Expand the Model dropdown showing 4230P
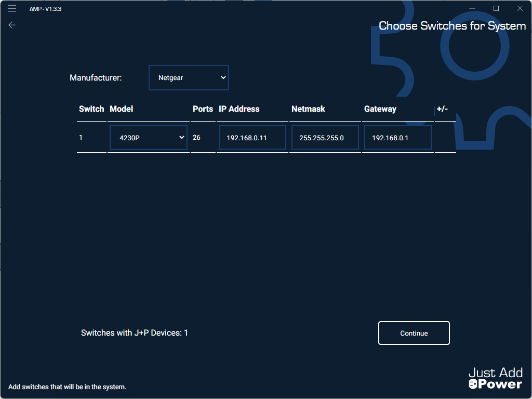Viewport: 532px width, 399px height. (x=148, y=137)
